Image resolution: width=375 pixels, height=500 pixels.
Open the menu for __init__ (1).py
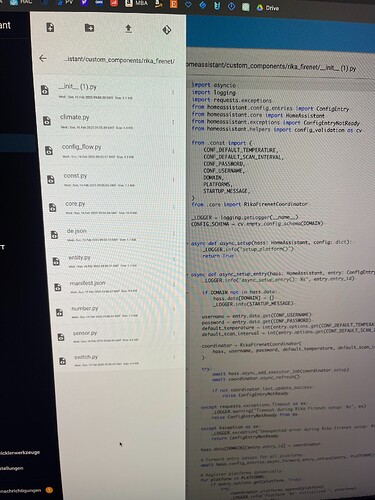pyautogui.click(x=173, y=92)
